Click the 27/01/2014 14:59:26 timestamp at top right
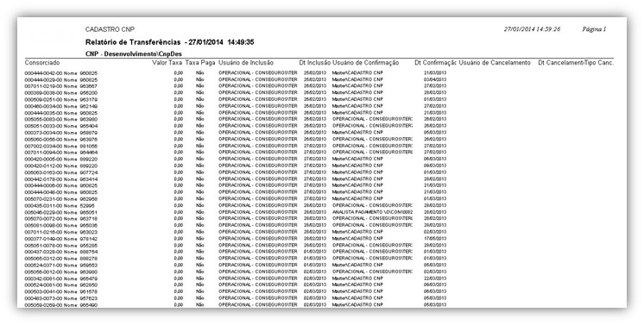 533,29
